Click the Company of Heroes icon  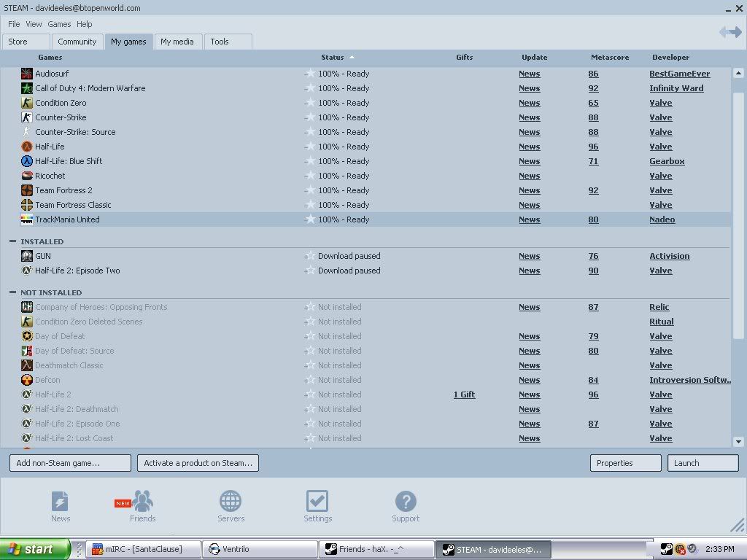pyautogui.click(x=27, y=307)
